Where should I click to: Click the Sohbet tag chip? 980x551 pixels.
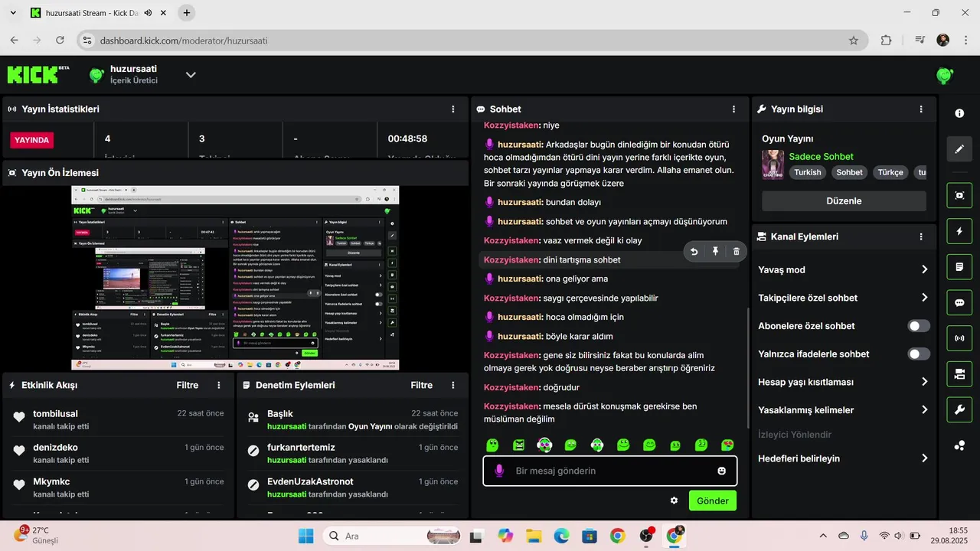(x=849, y=172)
